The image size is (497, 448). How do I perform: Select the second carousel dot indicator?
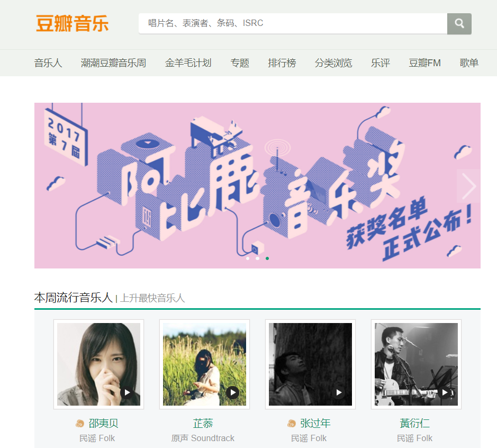coord(257,258)
